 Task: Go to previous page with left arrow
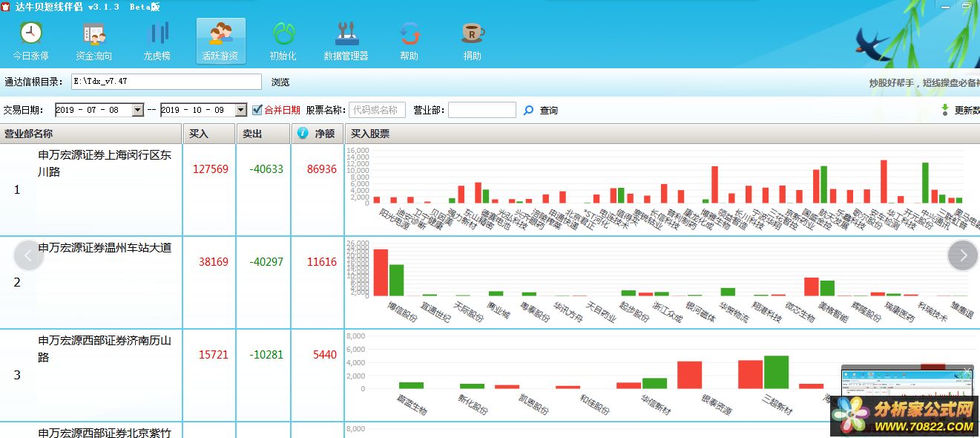(29, 256)
